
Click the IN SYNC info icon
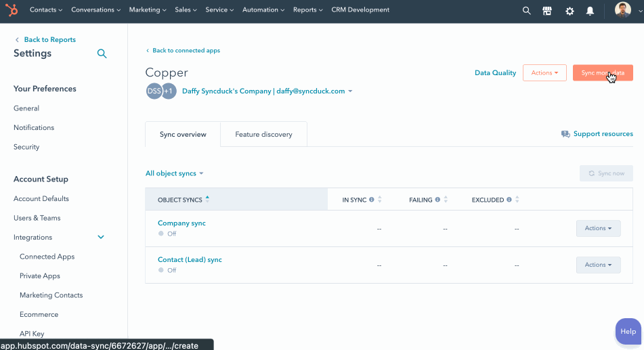[372, 200]
